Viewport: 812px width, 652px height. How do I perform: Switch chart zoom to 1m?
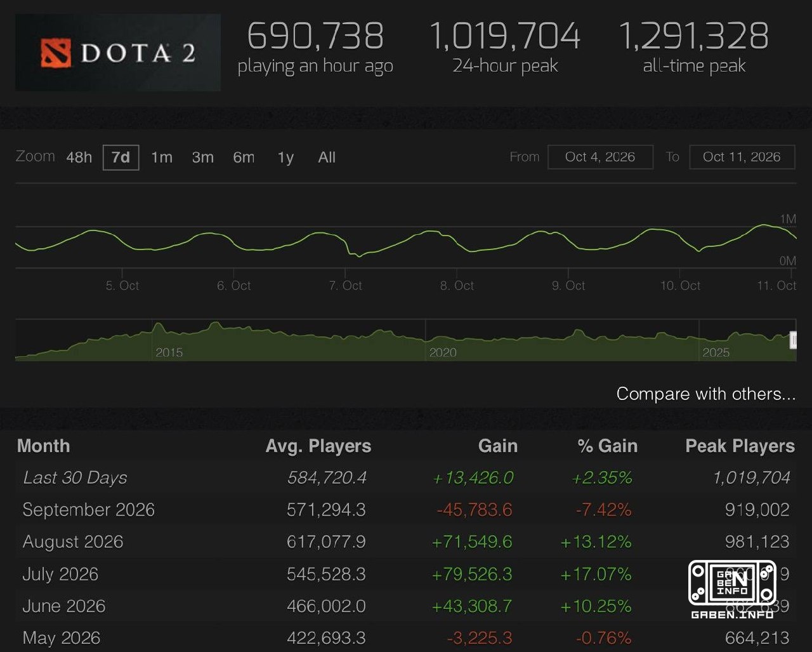click(162, 157)
